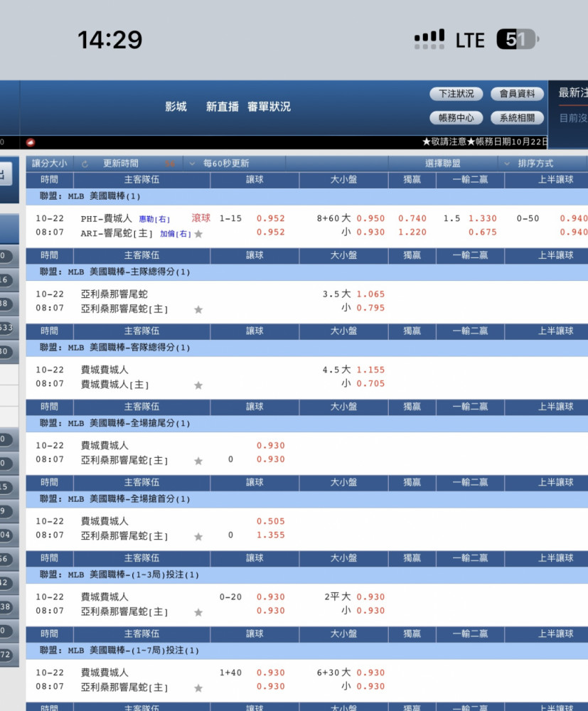
Task: Open the 帳務中心 button
Action: [456, 118]
